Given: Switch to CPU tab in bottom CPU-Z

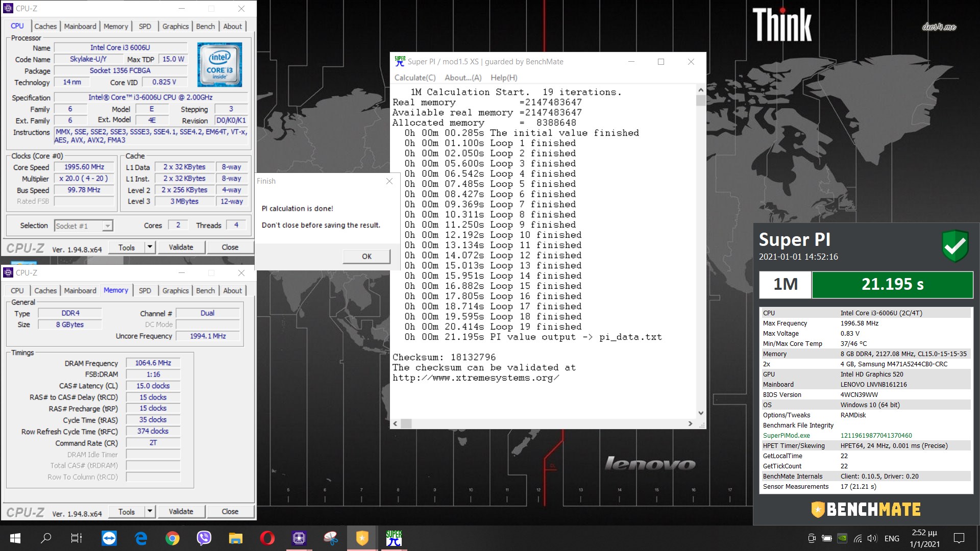Looking at the screenshot, I should click(x=17, y=290).
